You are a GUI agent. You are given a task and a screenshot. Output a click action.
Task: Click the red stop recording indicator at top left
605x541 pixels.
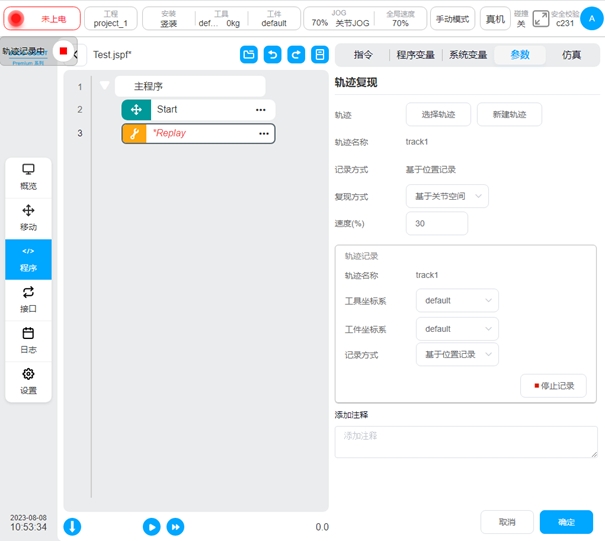(64, 51)
